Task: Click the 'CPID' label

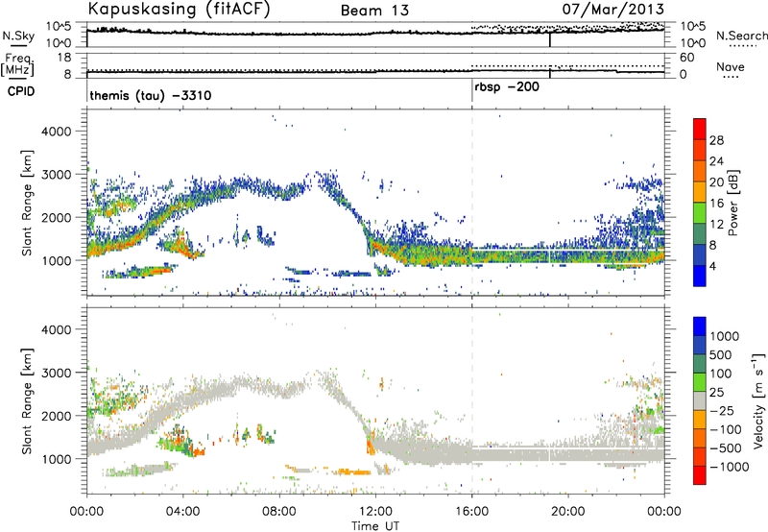Action: pyautogui.click(x=21, y=91)
